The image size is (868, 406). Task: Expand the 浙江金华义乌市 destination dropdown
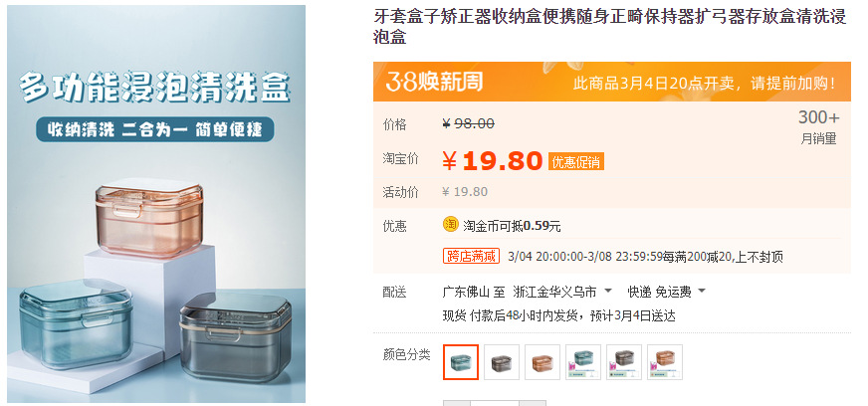[562, 291]
